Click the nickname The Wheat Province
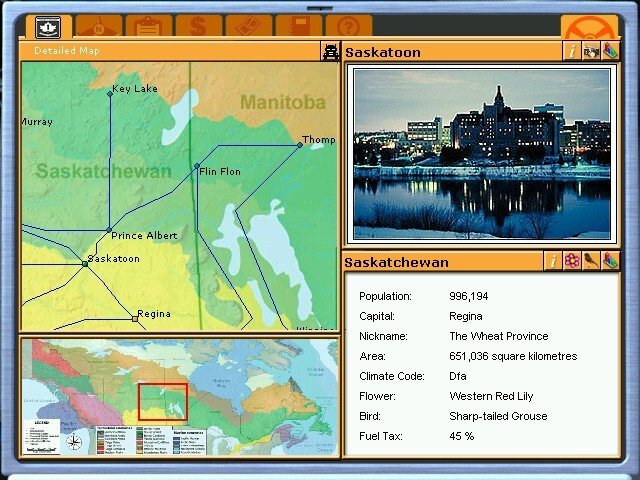 pyautogui.click(x=499, y=336)
